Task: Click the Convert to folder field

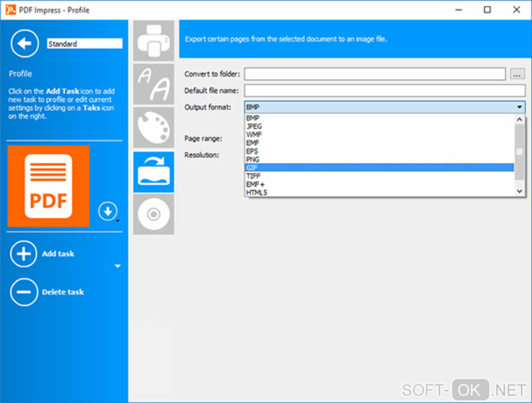Action: (375, 74)
